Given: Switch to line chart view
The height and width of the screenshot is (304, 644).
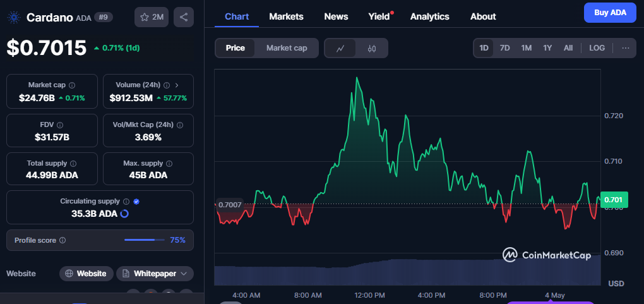Looking at the screenshot, I should click(340, 48).
